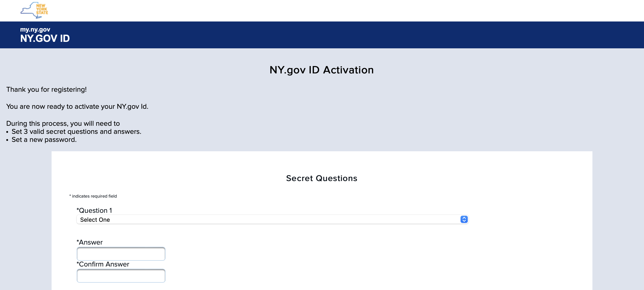Click the NY.GOV ID header text

click(45, 38)
